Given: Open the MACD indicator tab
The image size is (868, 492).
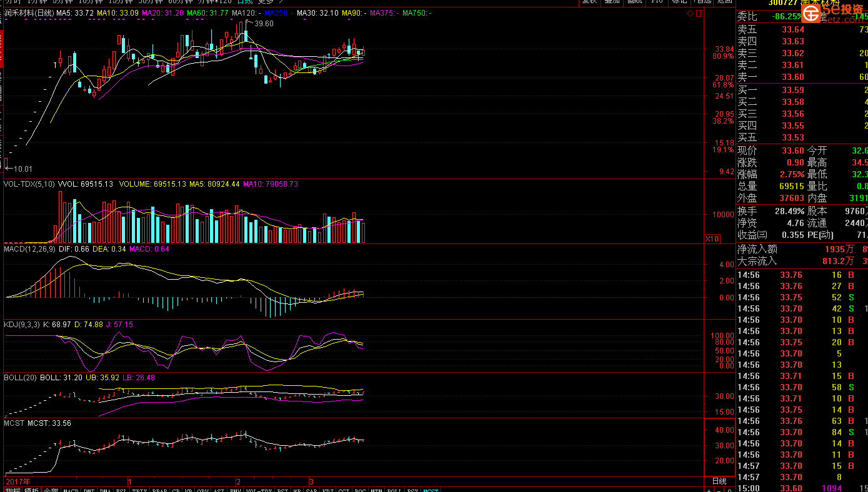Looking at the screenshot, I should (71, 491).
